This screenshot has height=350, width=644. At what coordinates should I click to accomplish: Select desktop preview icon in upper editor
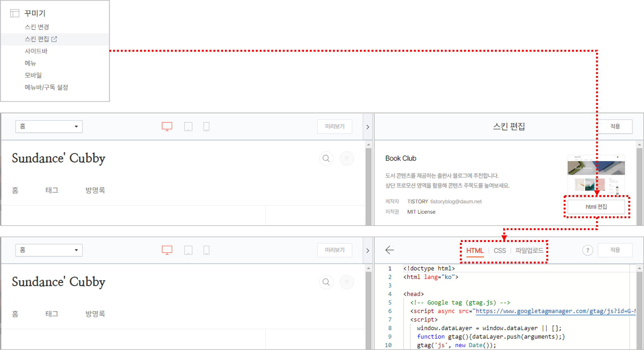167,126
